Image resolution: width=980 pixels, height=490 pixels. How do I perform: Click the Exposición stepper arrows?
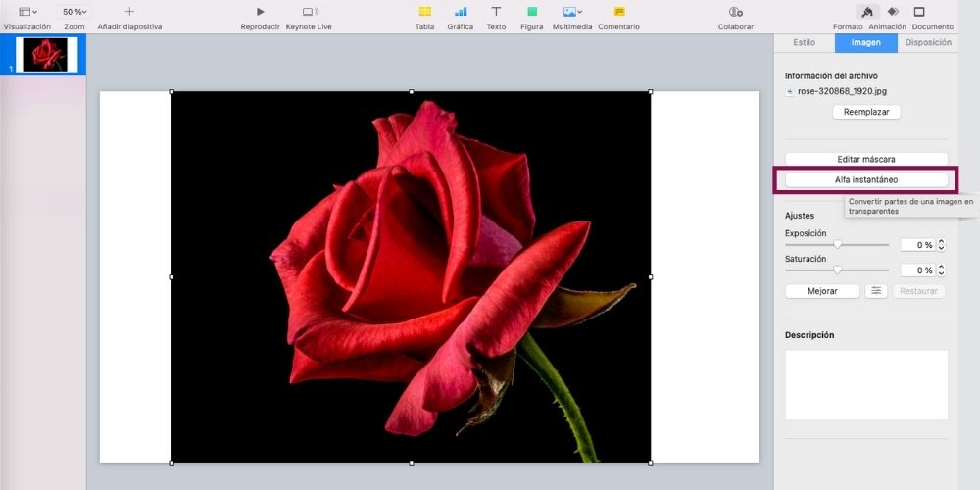[x=941, y=245]
